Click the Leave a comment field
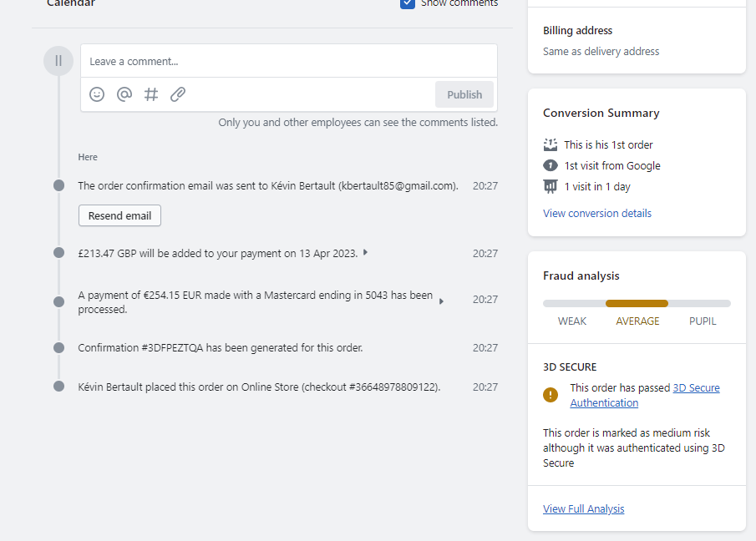756x541 pixels. [288, 61]
